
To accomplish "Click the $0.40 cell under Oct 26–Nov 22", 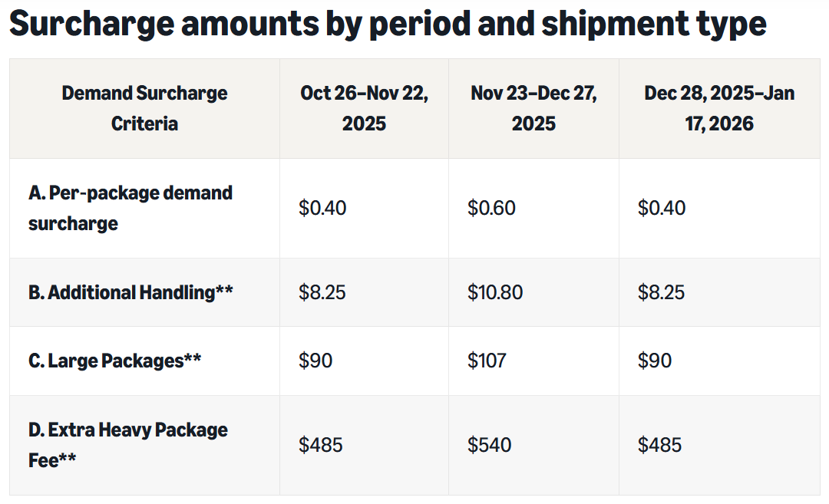I will 322,208.
